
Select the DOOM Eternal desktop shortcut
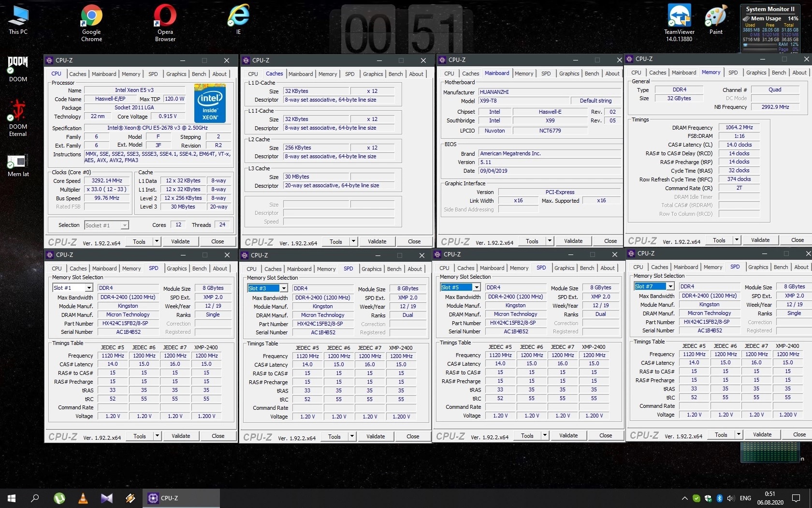tap(18, 119)
